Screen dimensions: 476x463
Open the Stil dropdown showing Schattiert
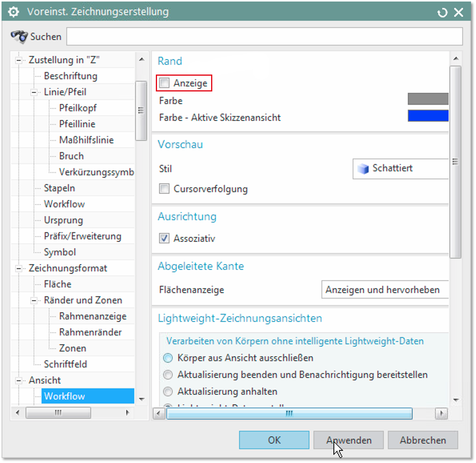(x=400, y=169)
